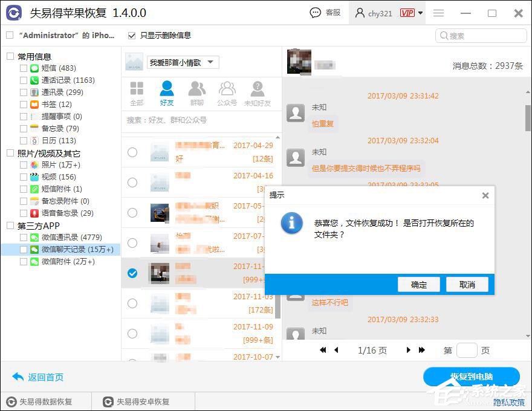The image size is (532, 411).
Task: Select the 失易得数据恢复 bottom tab
Action: tap(45, 401)
